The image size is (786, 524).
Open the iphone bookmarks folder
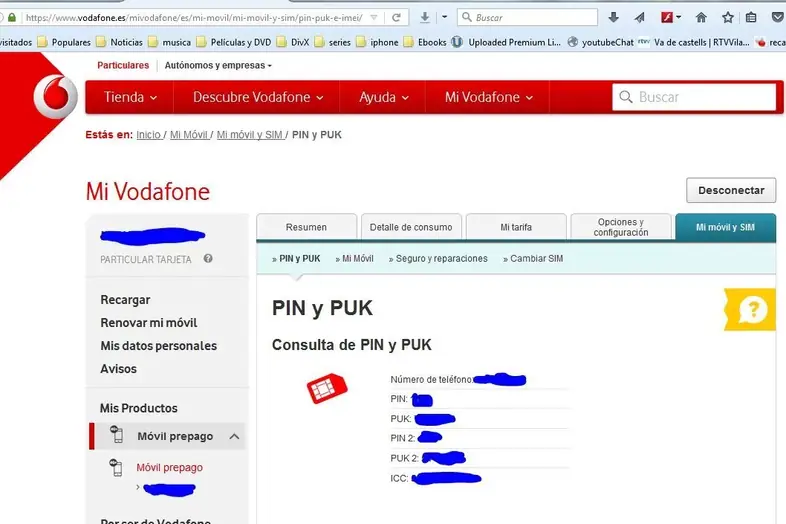click(x=377, y=42)
